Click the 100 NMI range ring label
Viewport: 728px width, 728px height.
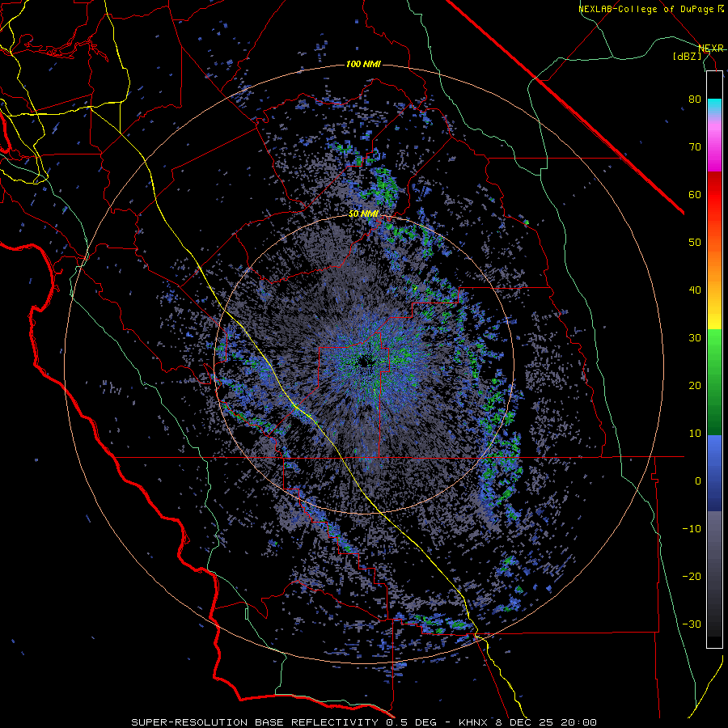[x=363, y=64]
